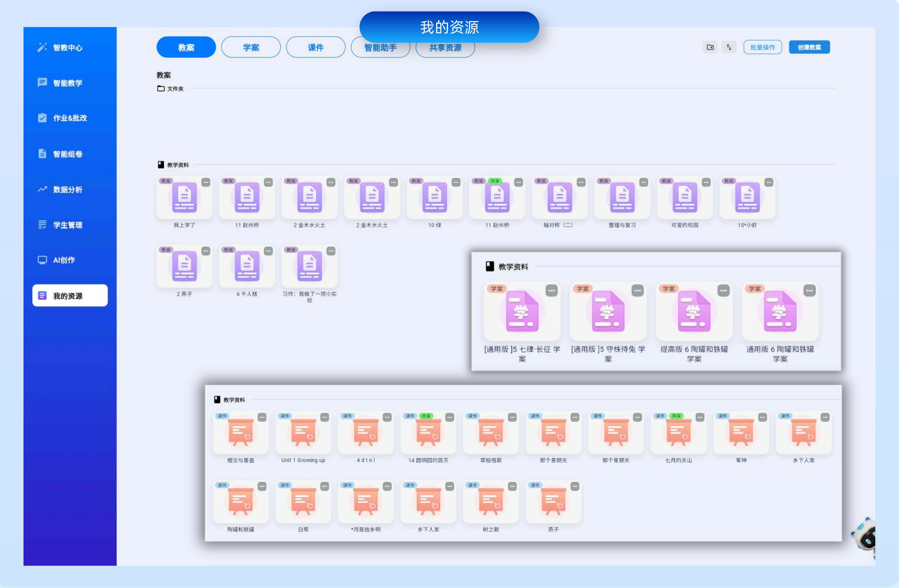The width and height of the screenshot is (899, 588).
Task: Open options menu on 乡下人家 课件 card
Action: [824, 417]
